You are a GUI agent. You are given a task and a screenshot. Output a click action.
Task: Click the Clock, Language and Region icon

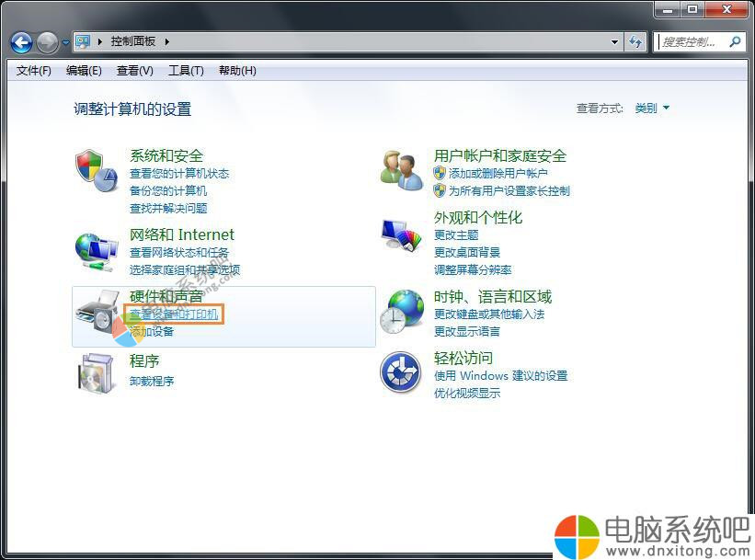(x=402, y=312)
